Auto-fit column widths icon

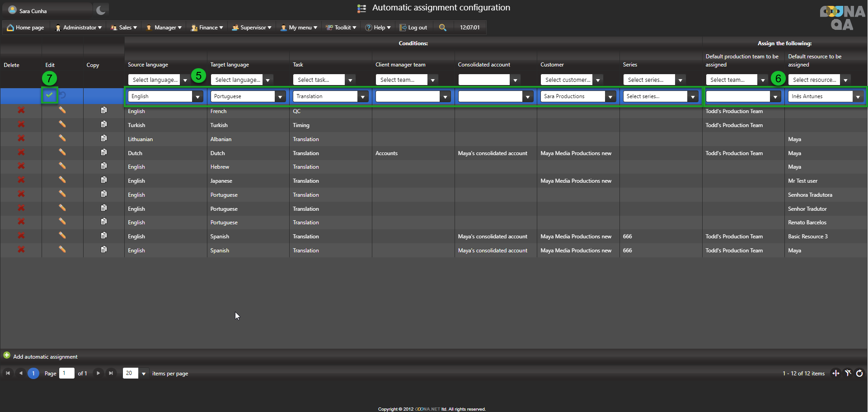836,373
